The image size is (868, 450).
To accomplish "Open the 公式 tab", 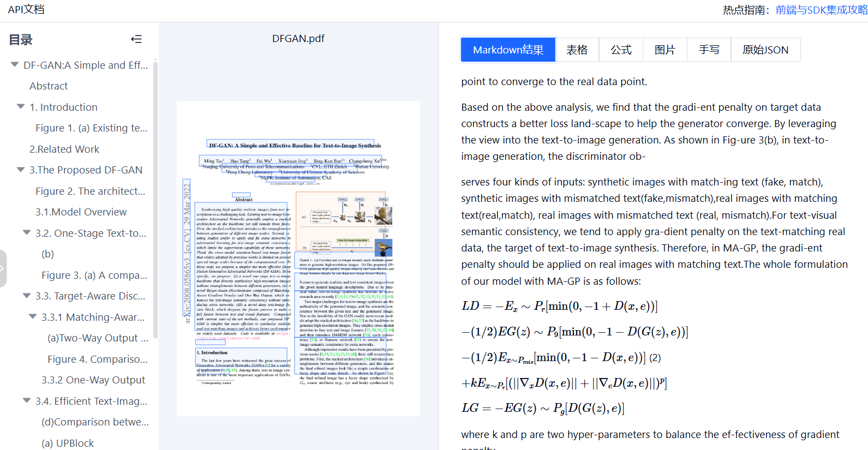I will [x=621, y=50].
